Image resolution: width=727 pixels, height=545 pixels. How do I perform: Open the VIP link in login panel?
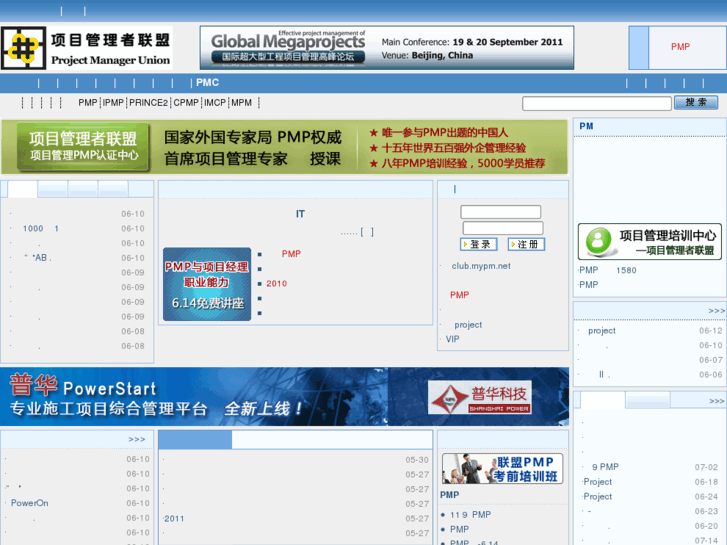tap(453, 339)
